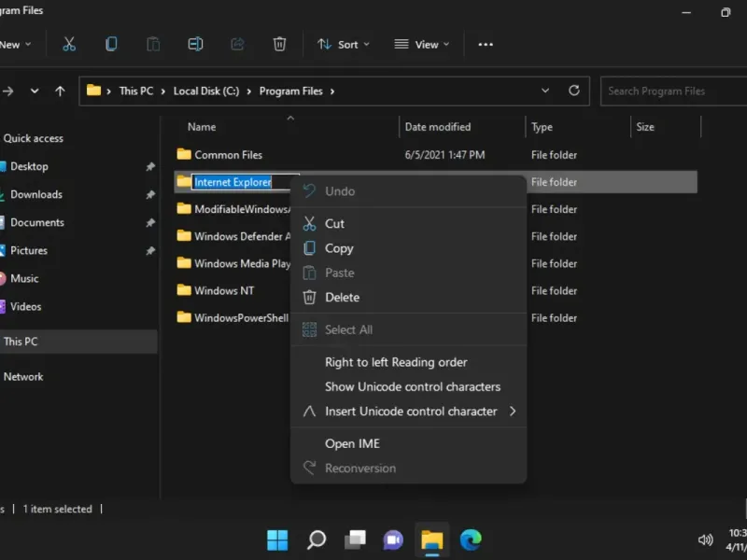Click the greyed Paste icon in toolbar

coord(153,44)
